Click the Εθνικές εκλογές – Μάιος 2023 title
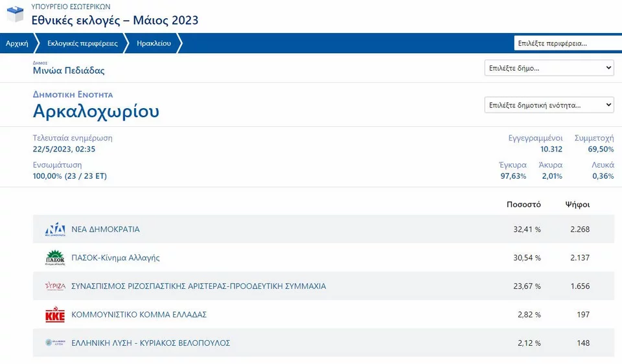Image resolution: width=622 pixels, height=364 pixels. [x=115, y=20]
